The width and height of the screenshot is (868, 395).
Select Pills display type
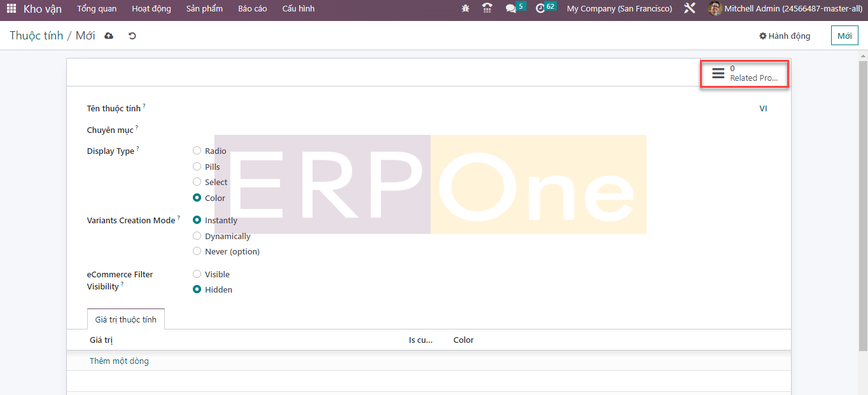pyautogui.click(x=197, y=167)
